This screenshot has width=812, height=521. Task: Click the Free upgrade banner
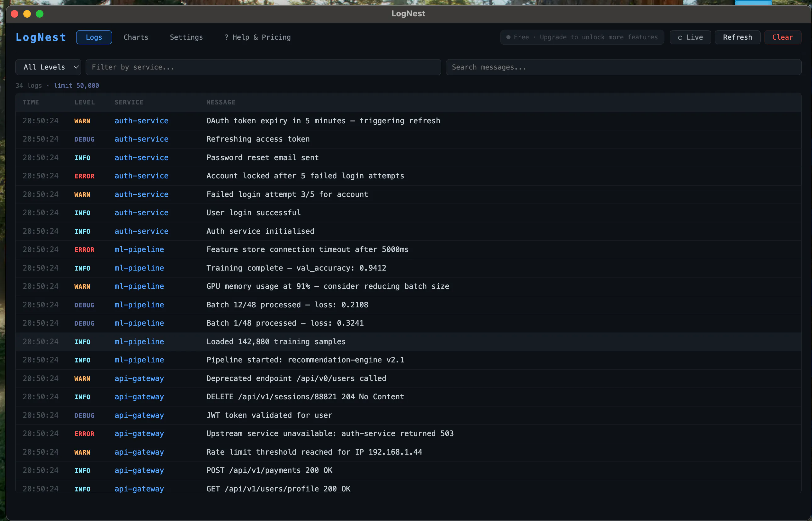point(582,37)
